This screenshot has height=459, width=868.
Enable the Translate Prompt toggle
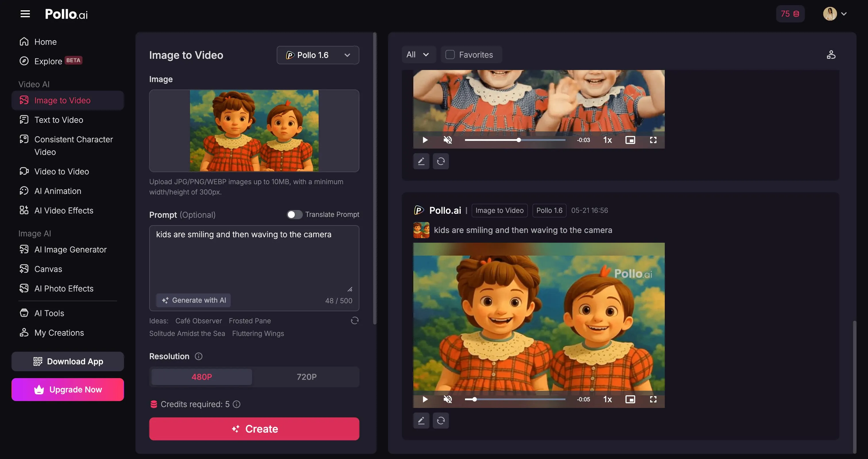click(294, 215)
